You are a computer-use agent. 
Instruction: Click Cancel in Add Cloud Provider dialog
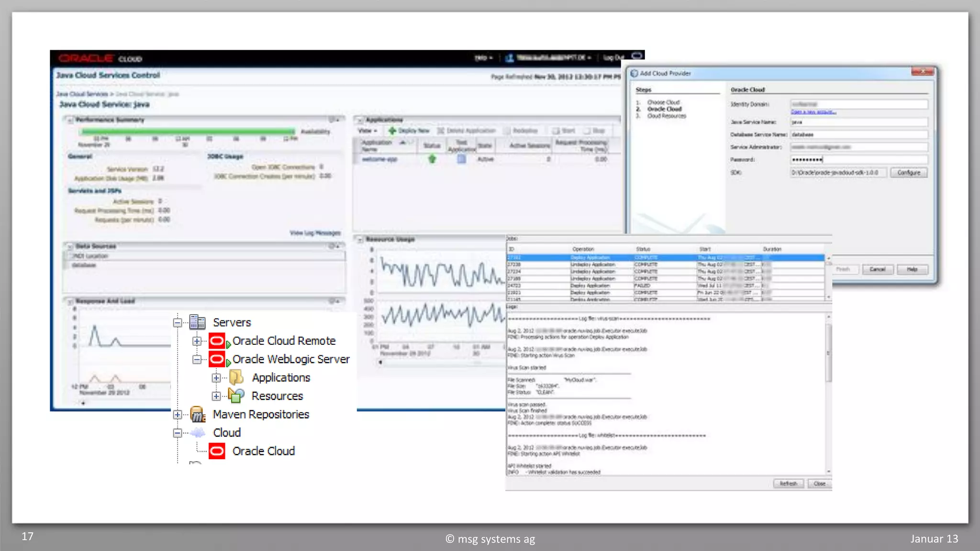(x=877, y=269)
